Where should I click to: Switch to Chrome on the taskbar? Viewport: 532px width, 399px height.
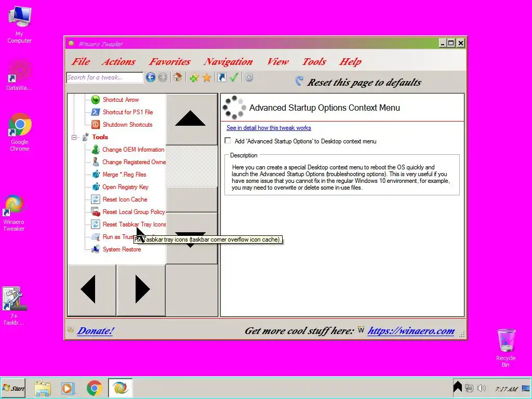tap(95, 388)
